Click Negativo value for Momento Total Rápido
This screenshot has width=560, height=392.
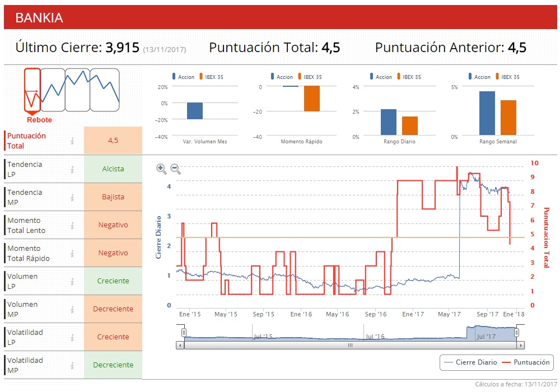113,253
